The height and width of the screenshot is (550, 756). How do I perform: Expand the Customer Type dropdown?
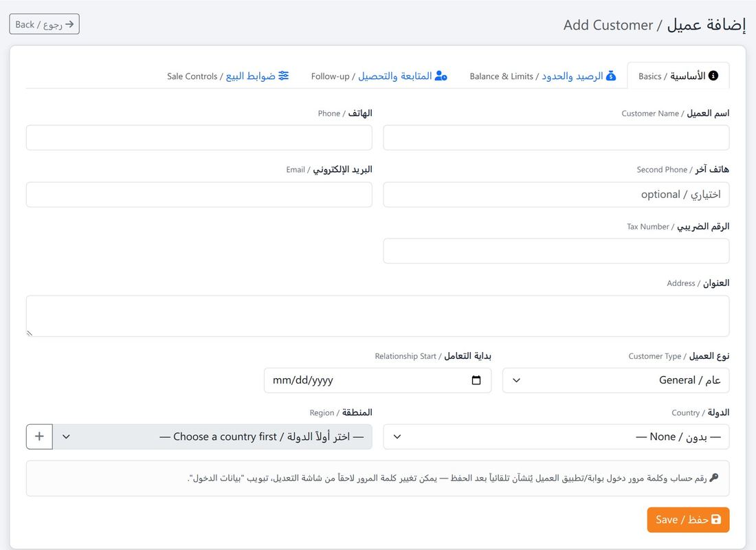(x=616, y=380)
